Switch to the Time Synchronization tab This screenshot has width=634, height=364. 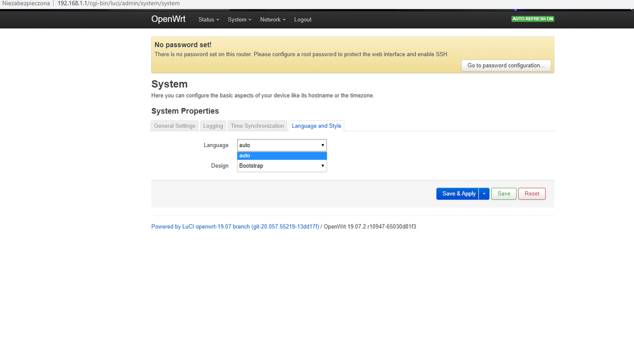pyautogui.click(x=258, y=126)
